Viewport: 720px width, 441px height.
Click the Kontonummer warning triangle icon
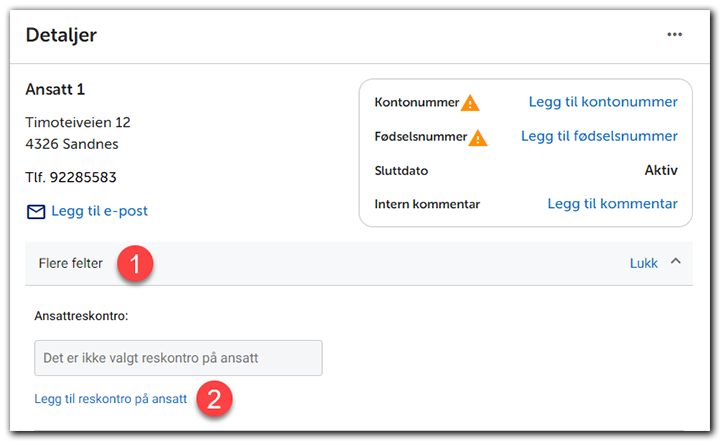coord(470,102)
